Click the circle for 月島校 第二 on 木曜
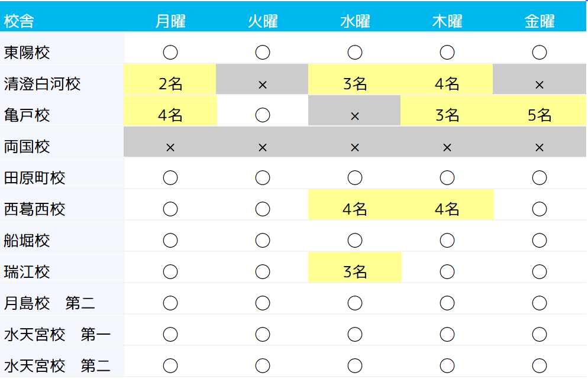The height and width of the screenshot is (379, 588). (447, 303)
